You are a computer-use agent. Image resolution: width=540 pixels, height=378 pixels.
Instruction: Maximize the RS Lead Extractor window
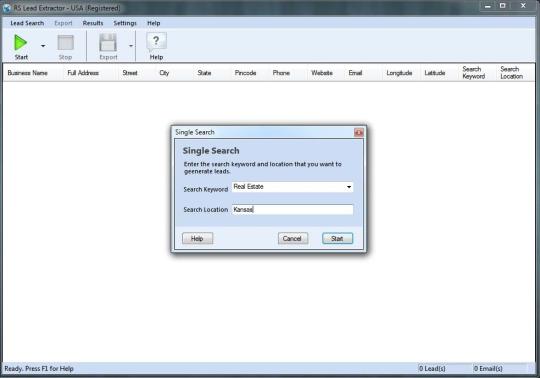502,6
